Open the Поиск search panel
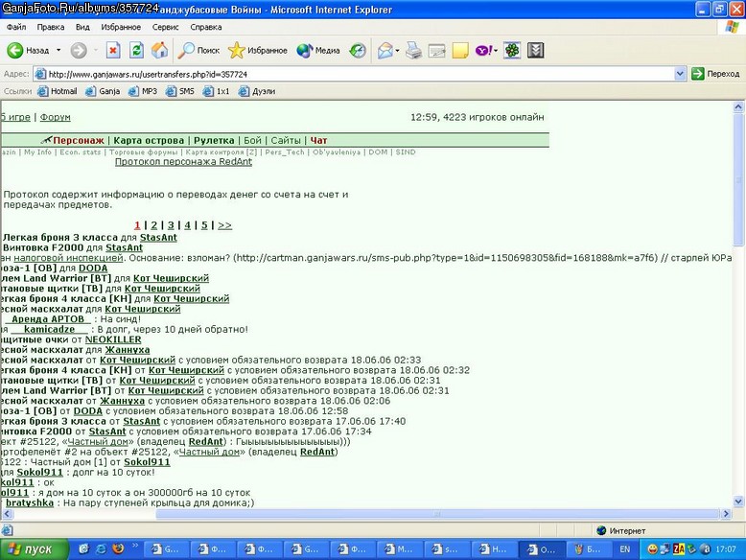Screen dimensions: 746x560 [x=198, y=50]
